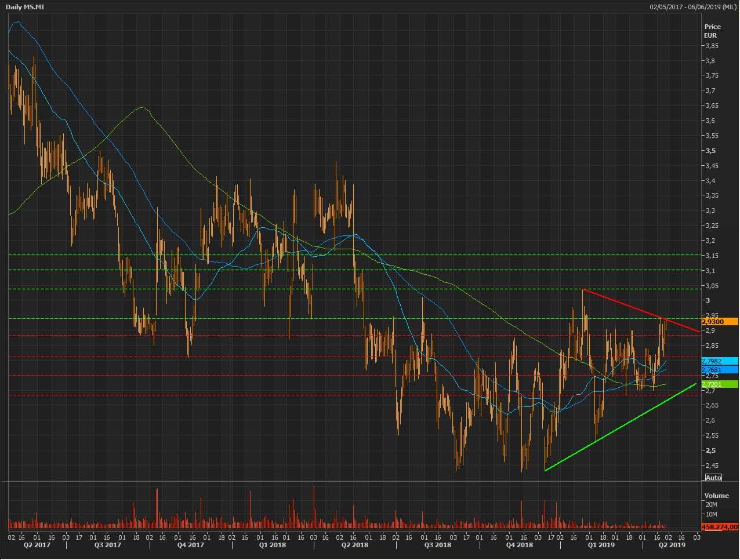
Task: Click the Q1 2018 time axis label
Action: point(272,545)
